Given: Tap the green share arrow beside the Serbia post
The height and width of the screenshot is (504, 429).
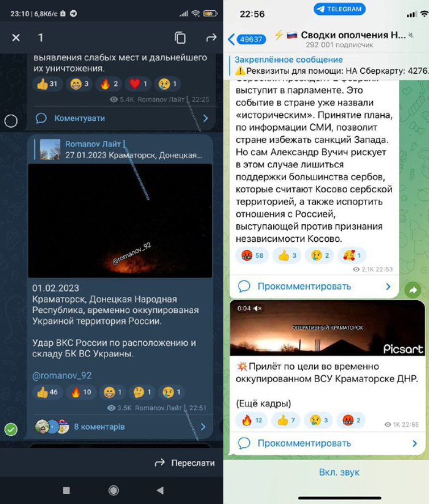Looking at the screenshot, I should pyautogui.click(x=413, y=290).
